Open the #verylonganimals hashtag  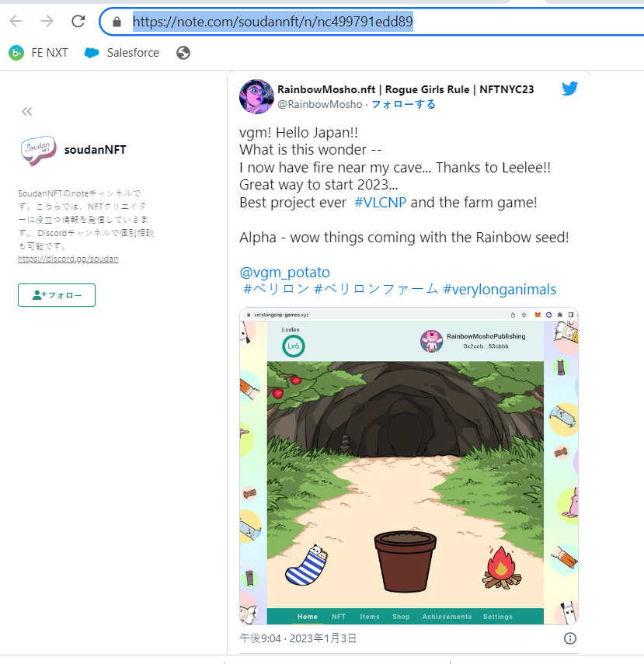tap(500, 290)
